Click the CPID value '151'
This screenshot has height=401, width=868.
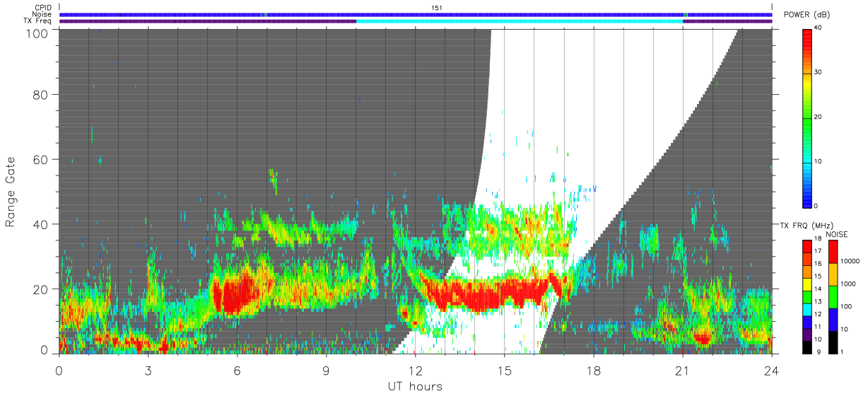(437, 8)
